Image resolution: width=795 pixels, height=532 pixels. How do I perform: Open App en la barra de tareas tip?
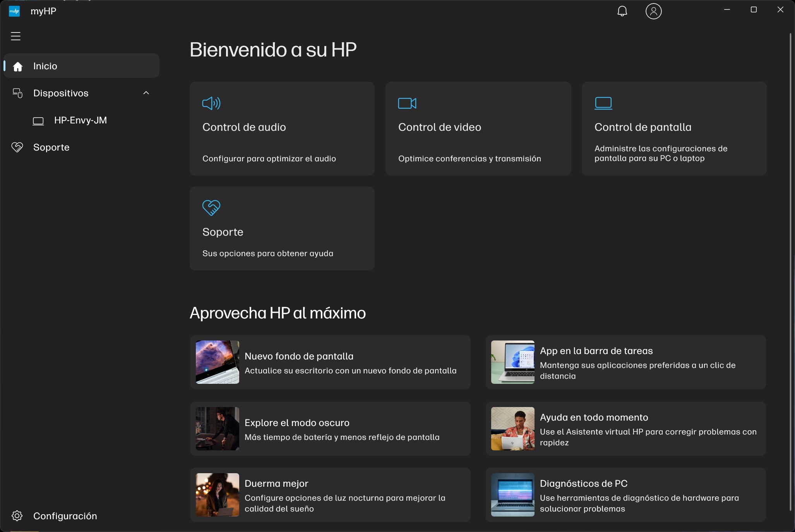(x=626, y=362)
